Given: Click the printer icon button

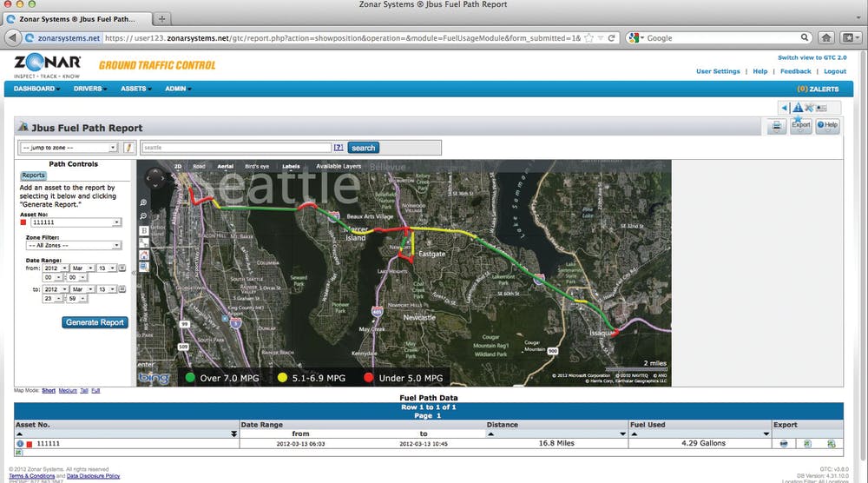Looking at the screenshot, I should point(777,126).
